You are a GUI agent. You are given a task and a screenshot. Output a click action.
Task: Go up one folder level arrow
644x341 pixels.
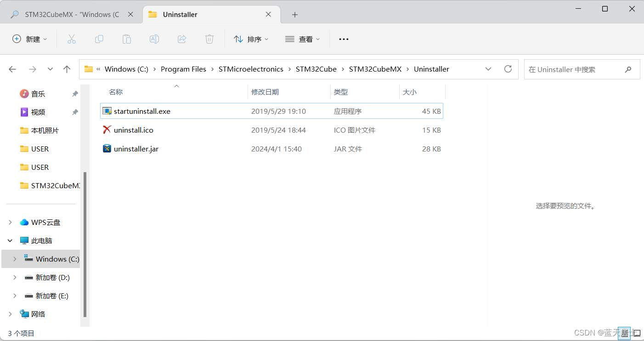(x=67, y=69)
